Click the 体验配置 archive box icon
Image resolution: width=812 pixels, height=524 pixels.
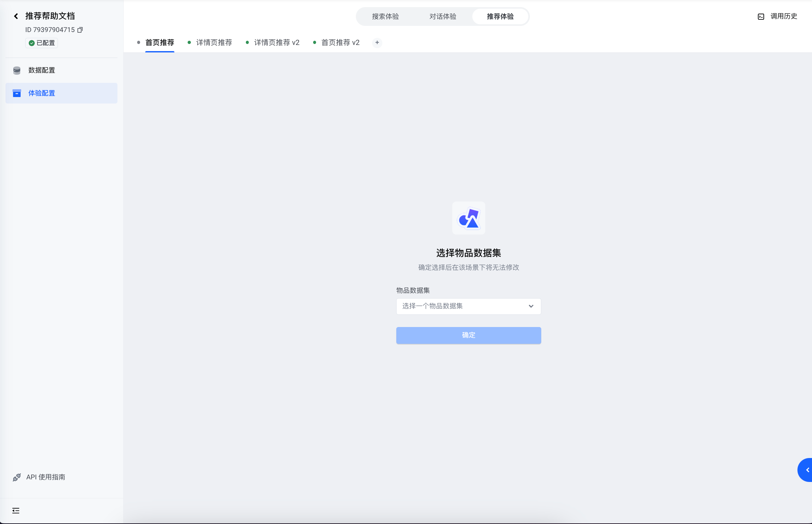17,93
